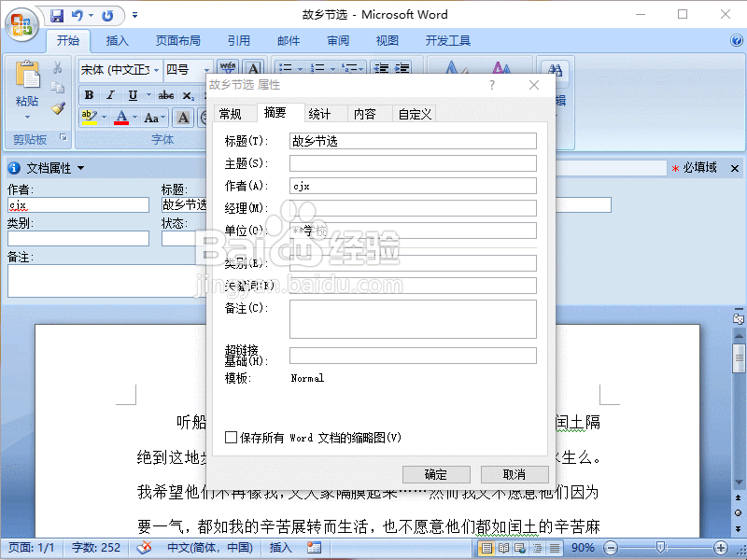
Task: Open font color dropdown arrow
Action: 134,118
